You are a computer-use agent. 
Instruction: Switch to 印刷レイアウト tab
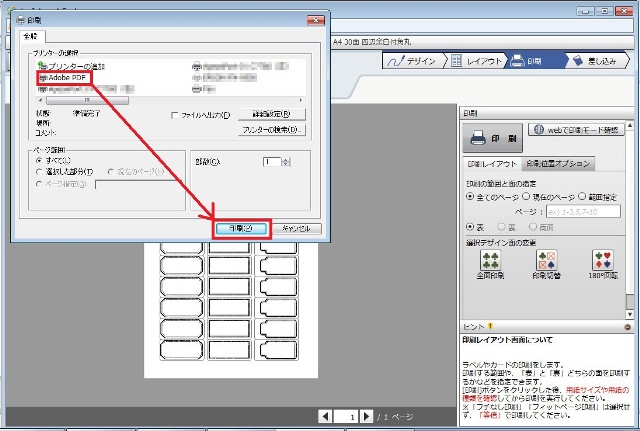[492, 164]
